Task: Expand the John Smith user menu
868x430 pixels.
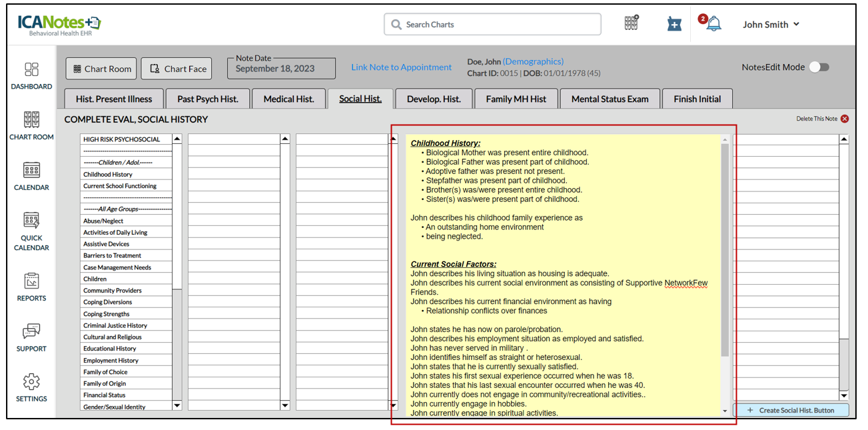Action: 771,25
